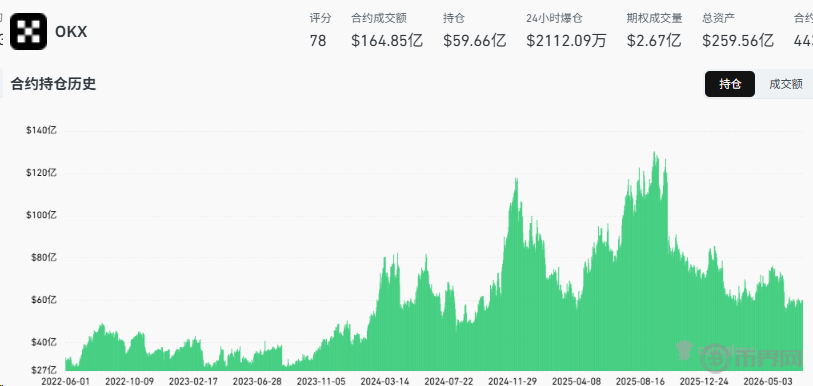This screenshot has height=386, width=813.
Task: Click the $259.56亿 total assets value
Action: [x=738, y=40]
